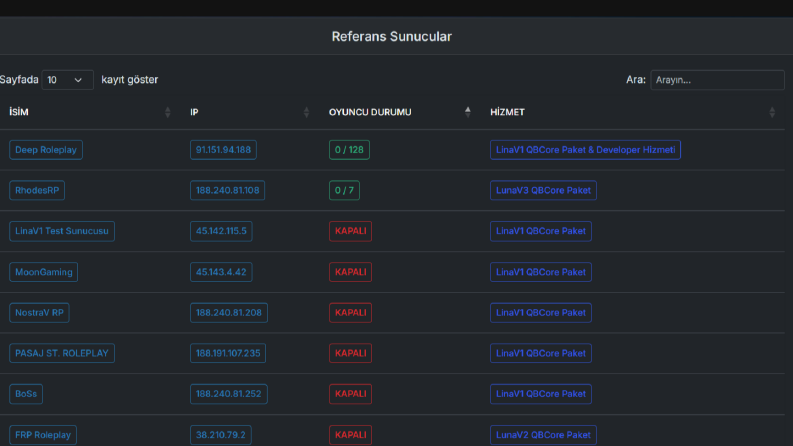Open LunaV2 QBCore Paket service badge
This screenshot has height=446, width=793.
coord(543,435)
